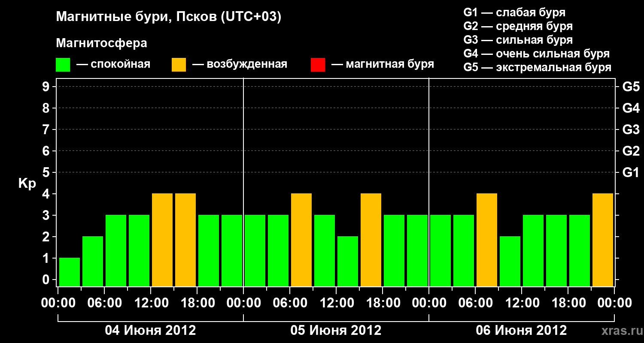Click the 'G3 — сильная буря' legend line
Viewport: 644px width, 343px height.
tap(518, 40)
